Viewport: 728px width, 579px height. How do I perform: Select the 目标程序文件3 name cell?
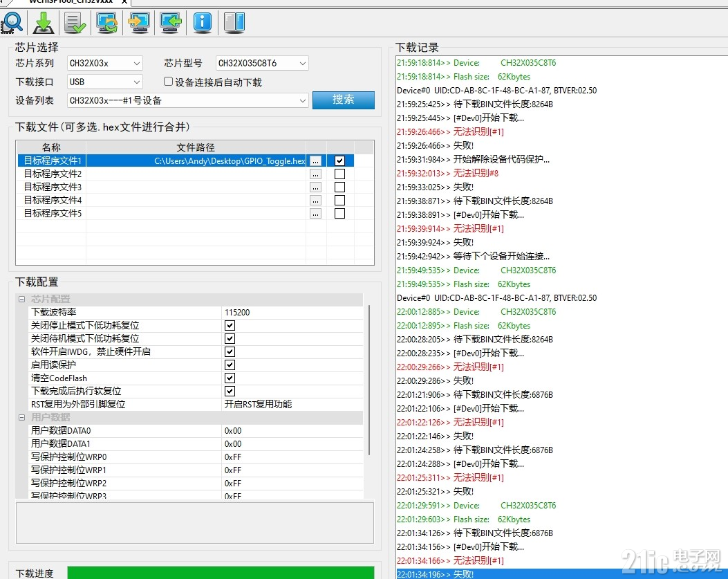52,187
